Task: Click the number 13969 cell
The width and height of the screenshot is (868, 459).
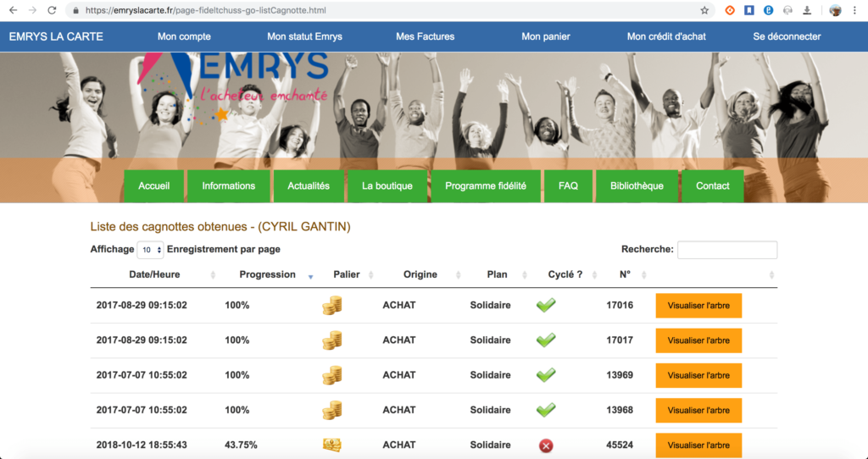Action: (x=620, y=374)
